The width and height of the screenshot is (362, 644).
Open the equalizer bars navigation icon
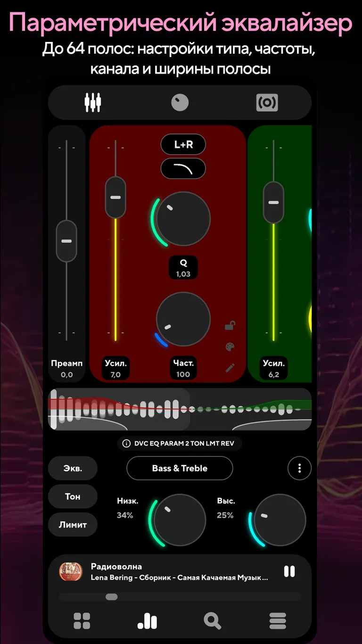pyautogui.click(x=147, y=621)
